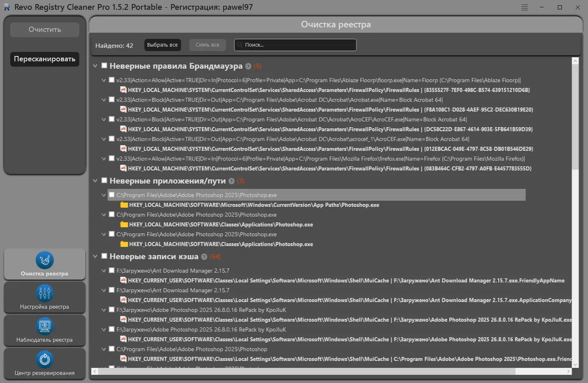Collapse the Acrobat.exe Block Acrobat 64 entry

104,100
